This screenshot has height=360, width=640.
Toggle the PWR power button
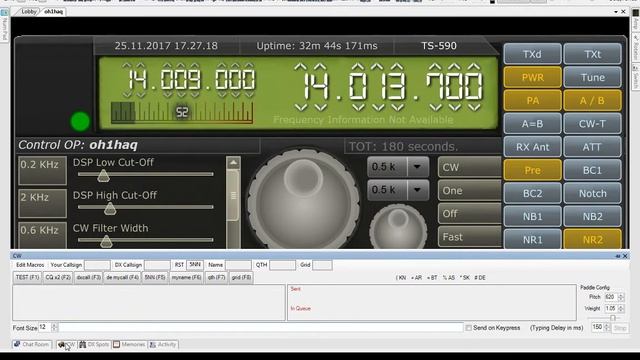(532, 77)
